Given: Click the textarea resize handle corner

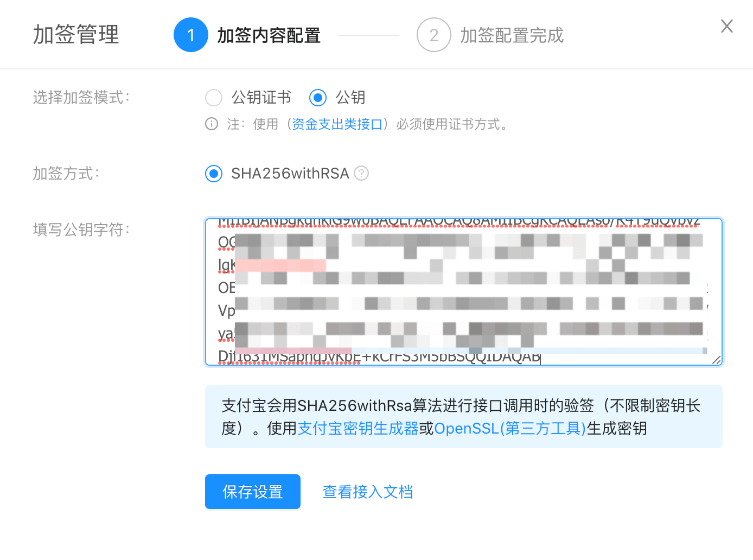Looking at the screenshot, I should pos(716,359).
